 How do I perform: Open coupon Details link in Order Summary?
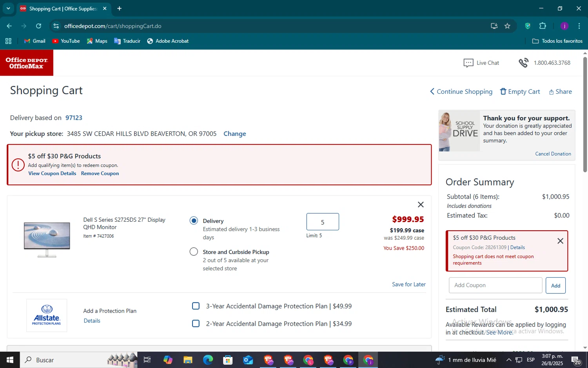point(517,248)
